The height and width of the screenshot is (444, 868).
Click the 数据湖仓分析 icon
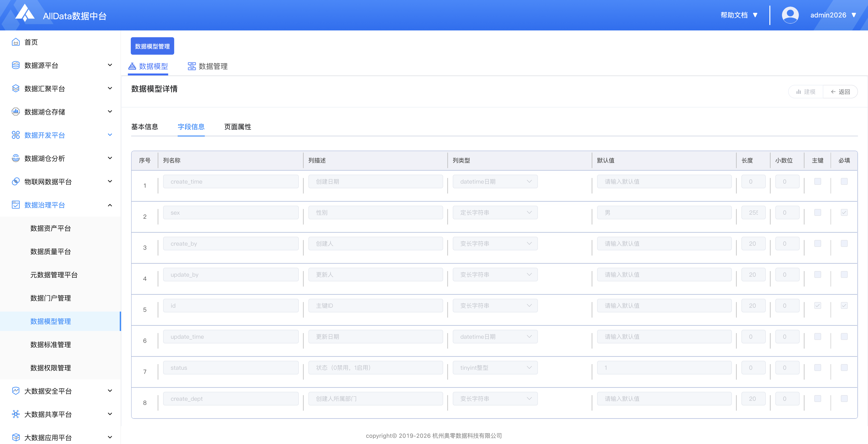[x=15, y=158]
